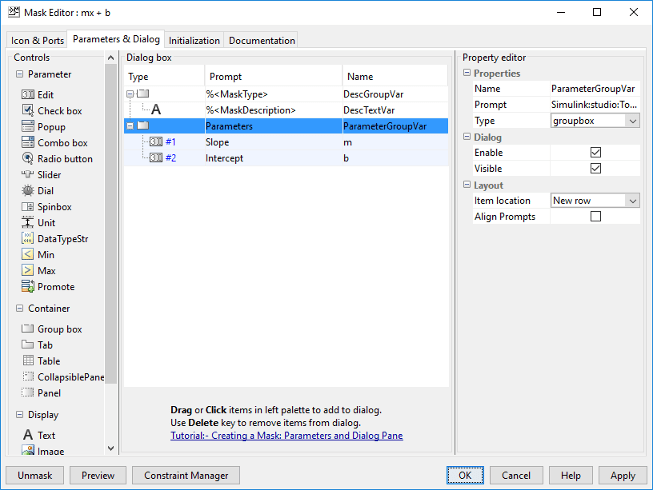
Task: Choose the Popup parameter control icon
Action: click(x=27, y=127)
